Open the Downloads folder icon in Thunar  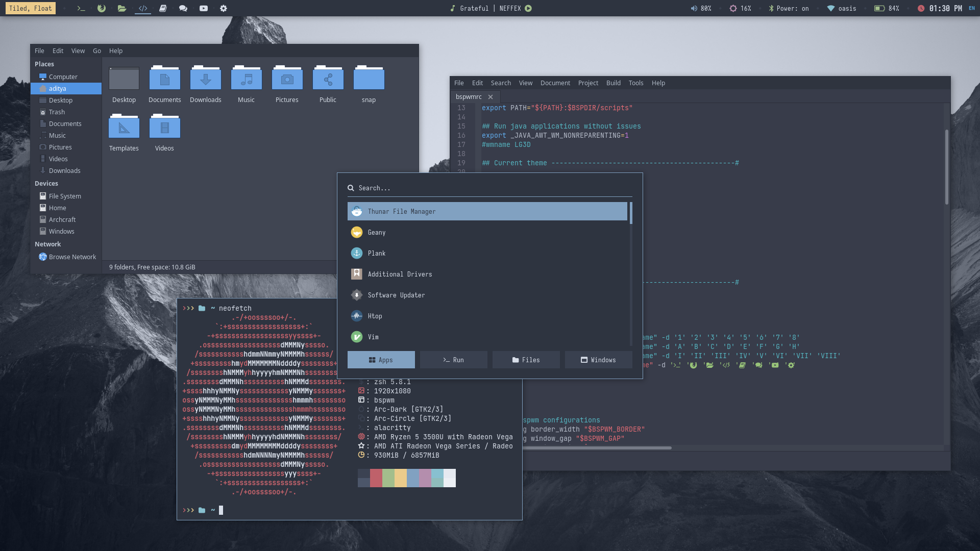coord(205,80)
